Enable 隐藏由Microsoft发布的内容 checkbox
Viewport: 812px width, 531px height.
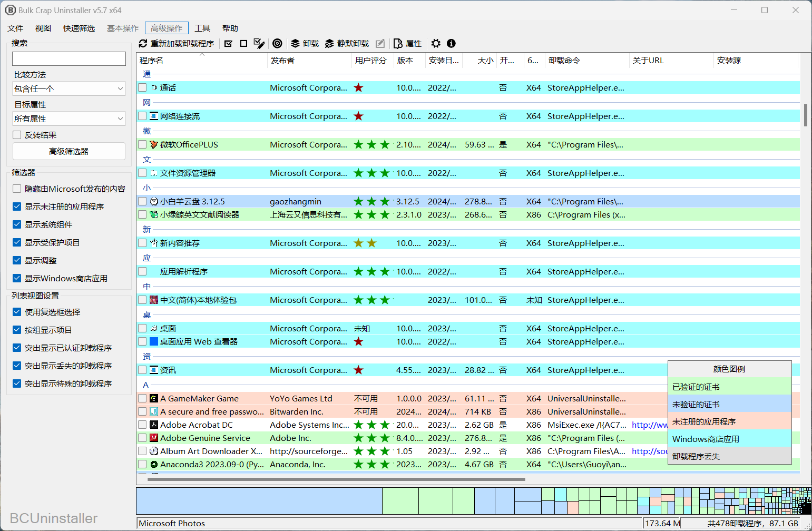pyautogui.click(x=17, y=189)
